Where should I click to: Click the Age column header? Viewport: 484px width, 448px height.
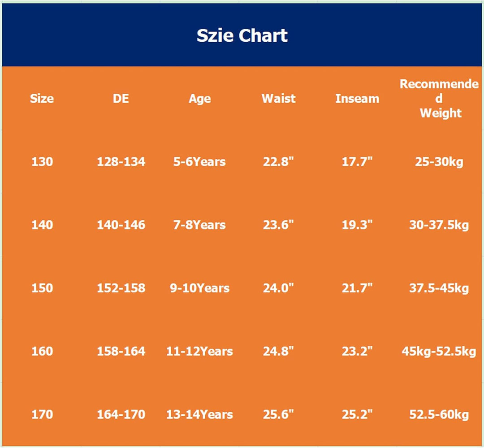click(x=200, y=99)
